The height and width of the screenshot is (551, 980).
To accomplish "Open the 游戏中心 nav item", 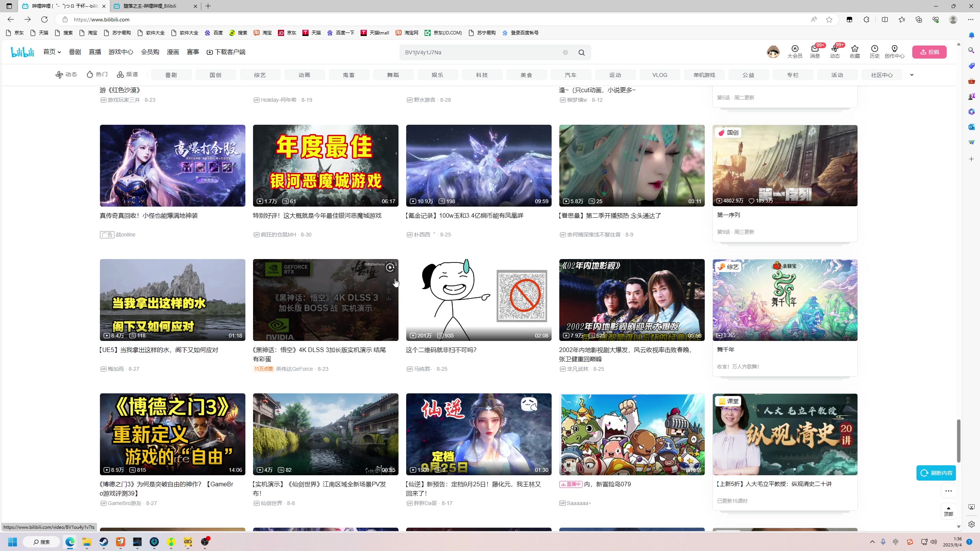I will [x=121, y=52].
